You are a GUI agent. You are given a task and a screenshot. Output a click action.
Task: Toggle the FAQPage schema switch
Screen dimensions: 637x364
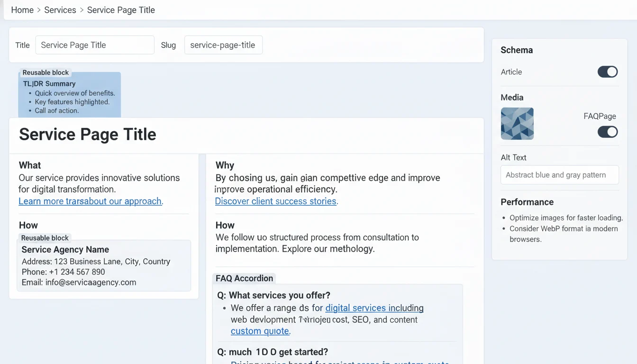tap(608, 132)
